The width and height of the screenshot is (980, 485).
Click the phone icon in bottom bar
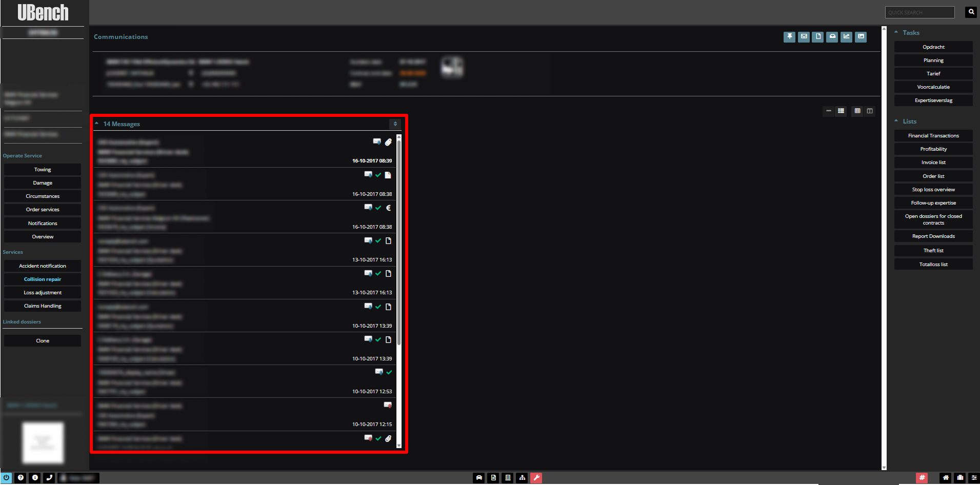click(49, 478)
